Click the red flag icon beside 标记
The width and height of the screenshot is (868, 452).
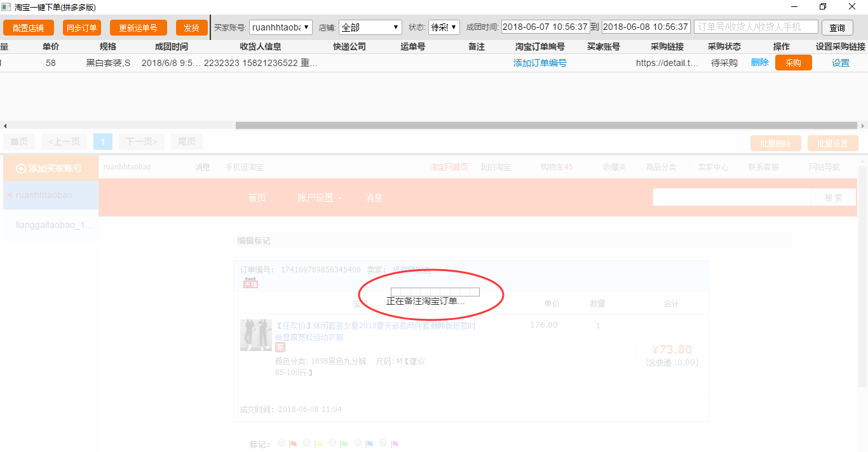pyautogui.click(x=293, y=444)
